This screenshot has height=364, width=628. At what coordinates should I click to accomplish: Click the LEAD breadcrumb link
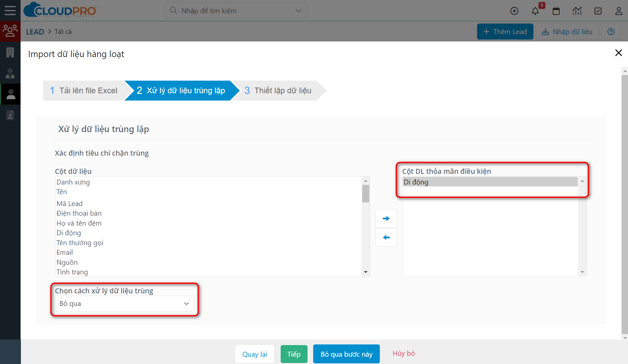point(35,32)
